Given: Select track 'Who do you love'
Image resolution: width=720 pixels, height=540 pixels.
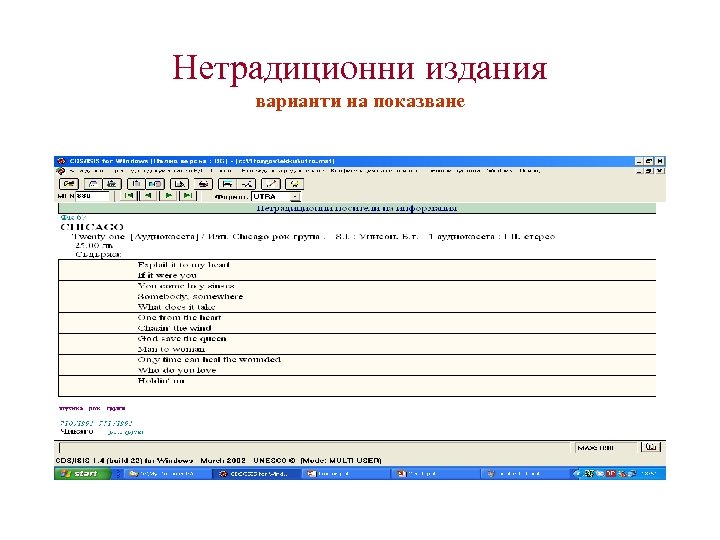Looking at the screenshot, I should pyautogui.click(x=177, y=370).
